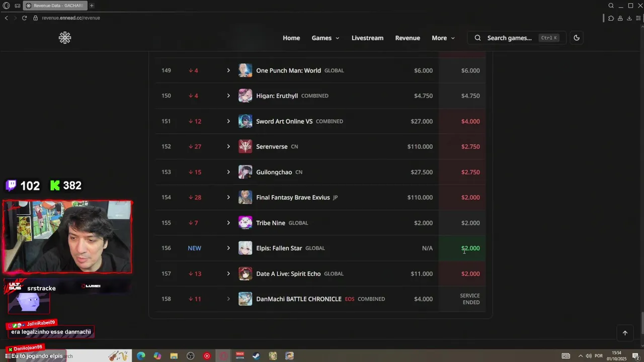Click the Opera menu icon
This screenshot has height=362, width=644.
pyautogui.click(x=7, y=6)
